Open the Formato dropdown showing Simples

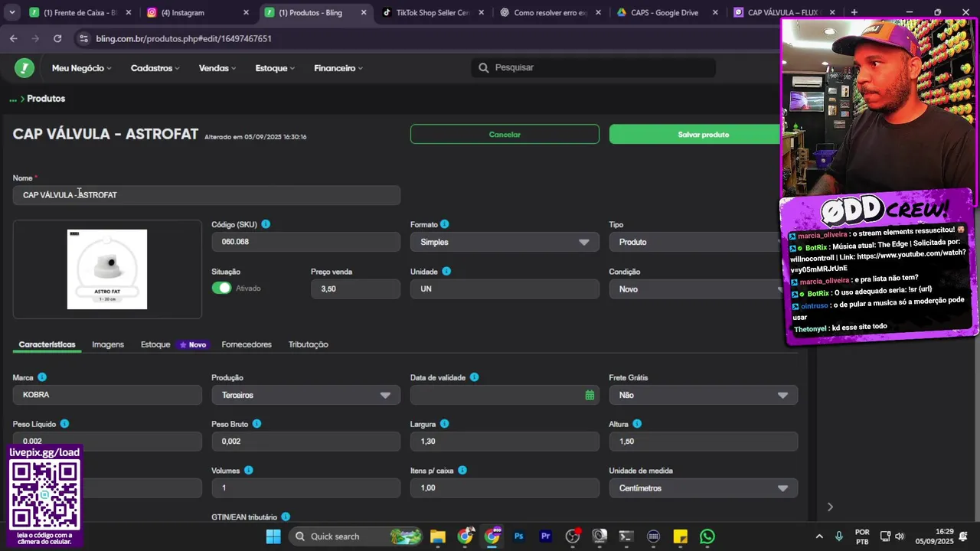tap(505, 242)
